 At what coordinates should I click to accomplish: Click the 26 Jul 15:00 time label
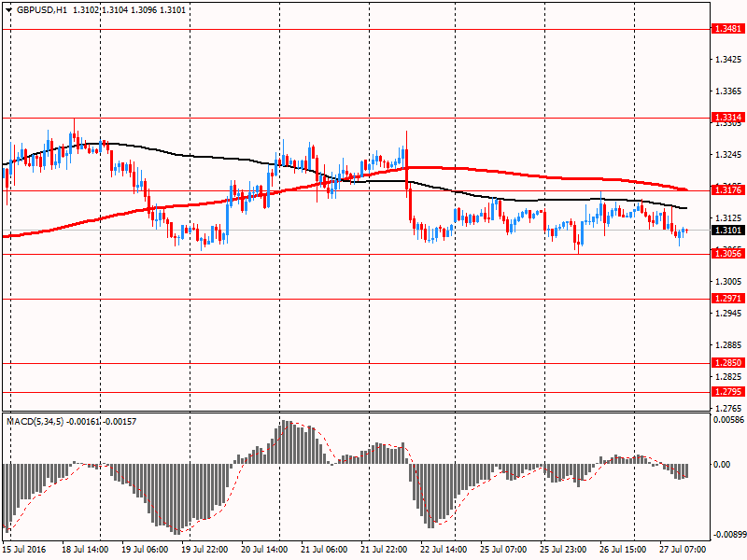tap(623, 550)
